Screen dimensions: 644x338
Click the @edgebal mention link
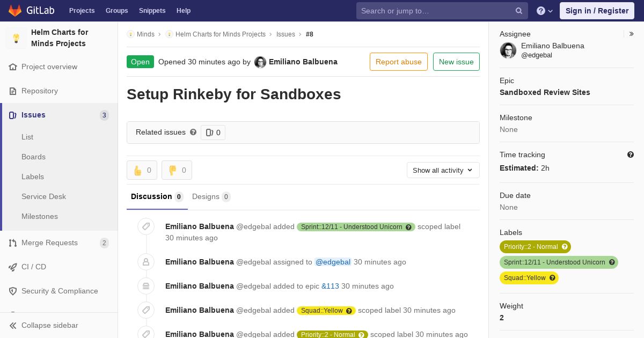[x=333, y=262]
